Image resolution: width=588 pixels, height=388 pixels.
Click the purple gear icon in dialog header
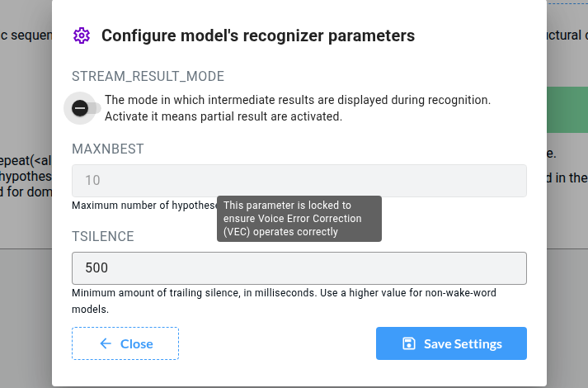coord(81,35)
